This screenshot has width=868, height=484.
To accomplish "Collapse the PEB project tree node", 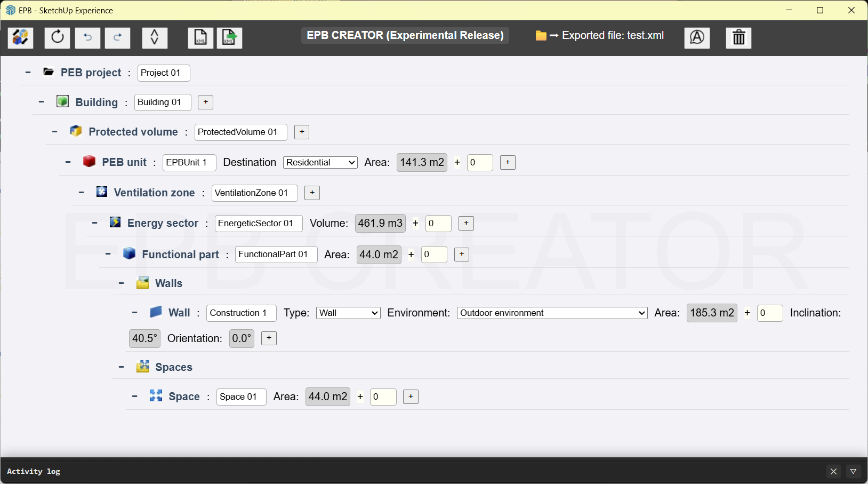I will coord(28,73).
